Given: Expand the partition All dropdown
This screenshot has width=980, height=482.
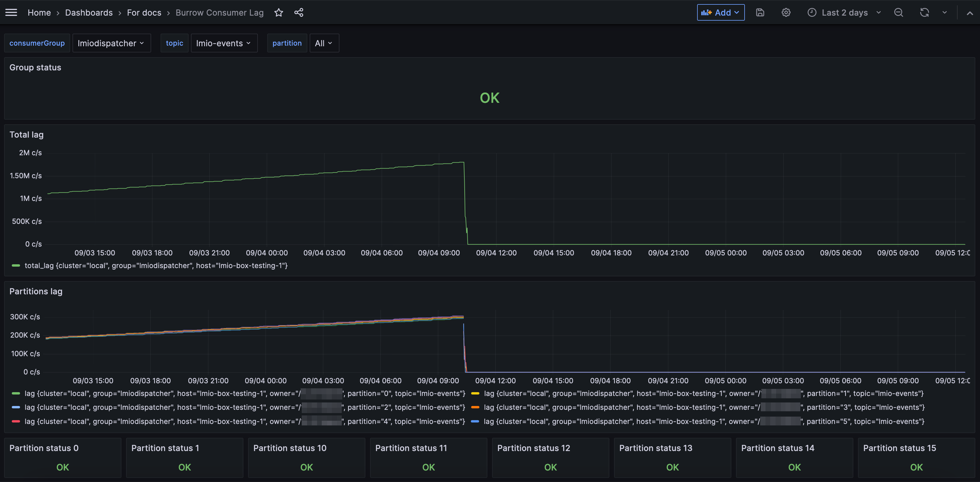Looking at the screenshot, I should (324, 43).
